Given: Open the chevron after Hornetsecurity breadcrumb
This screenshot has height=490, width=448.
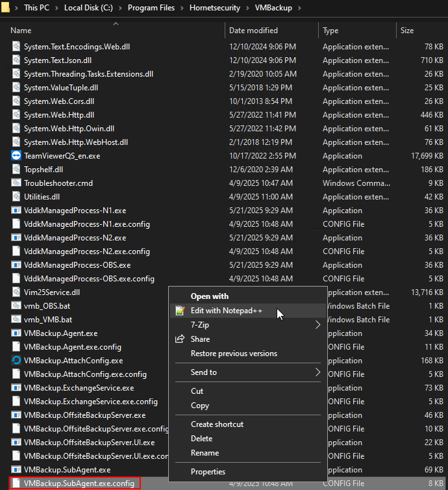Looking at the screenshot, I should (247, 8).
